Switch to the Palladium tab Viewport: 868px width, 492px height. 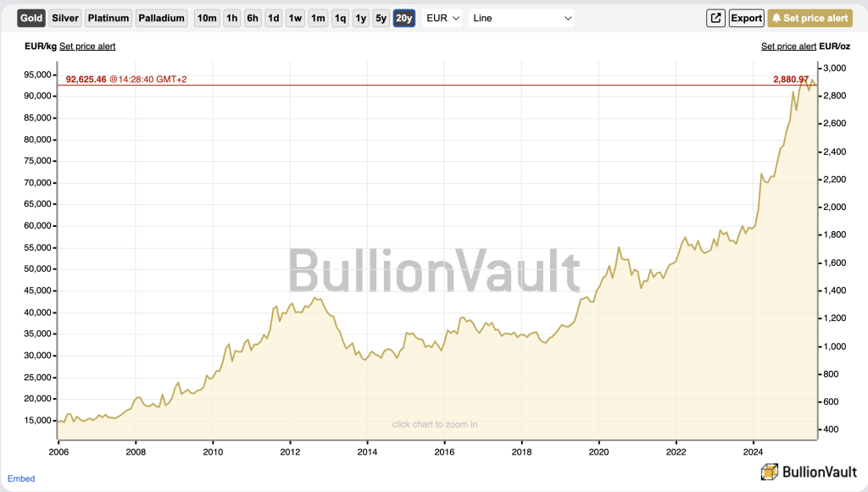click(162, 19)
